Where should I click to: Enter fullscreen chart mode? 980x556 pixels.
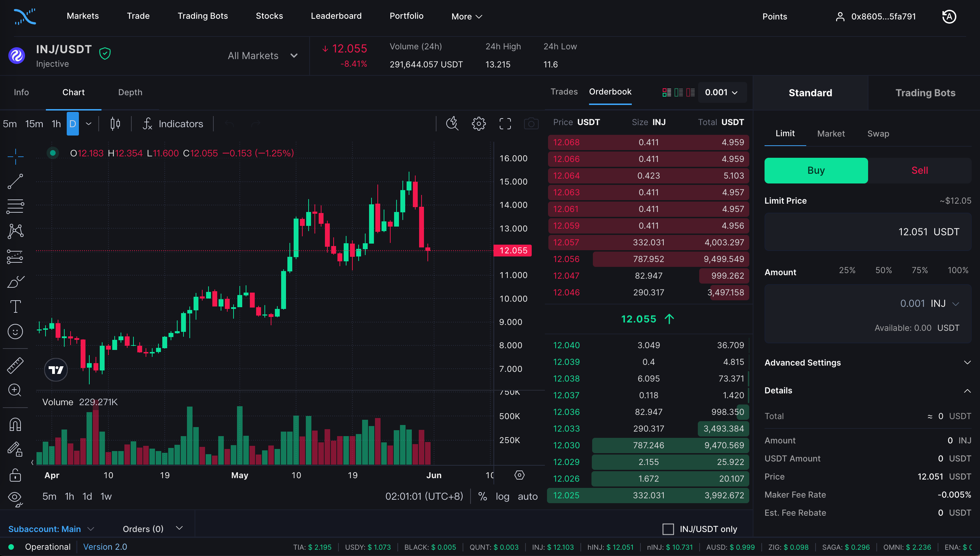[505, 124]
